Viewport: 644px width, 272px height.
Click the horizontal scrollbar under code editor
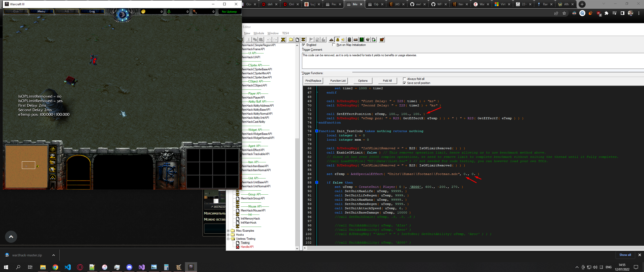453,248
